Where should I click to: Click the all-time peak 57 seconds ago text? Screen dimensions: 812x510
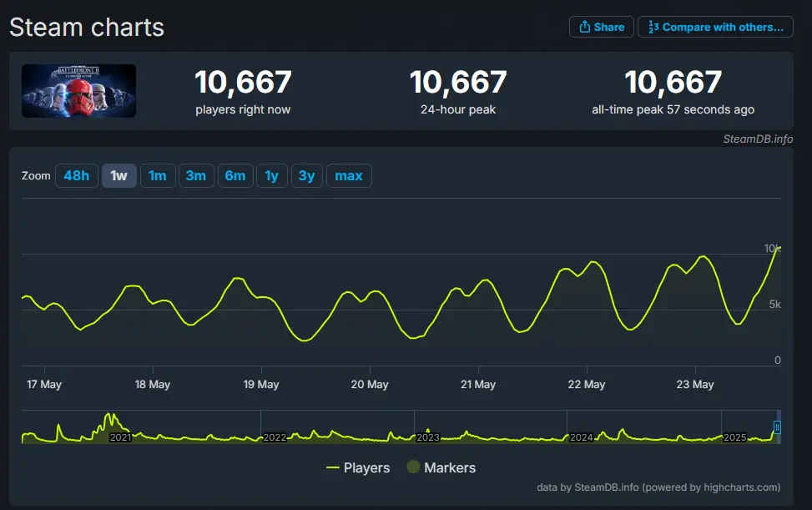tap(673, 109)
